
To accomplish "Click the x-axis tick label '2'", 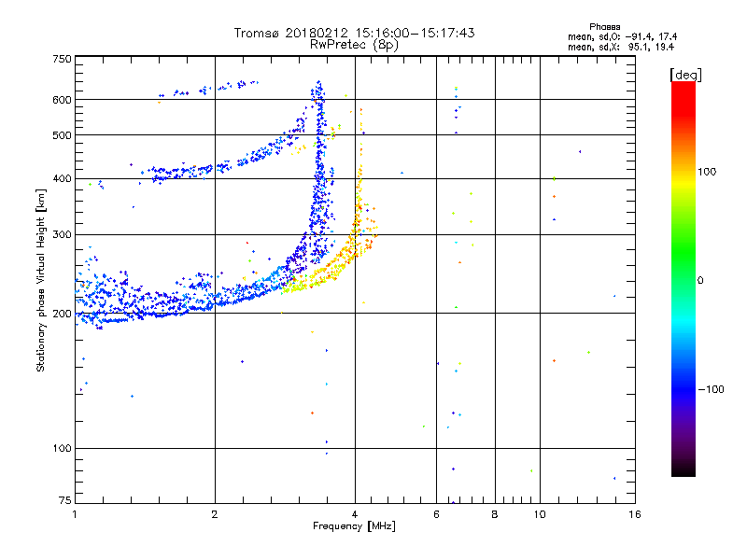I will pyautogui.click(x=215, y=514).
